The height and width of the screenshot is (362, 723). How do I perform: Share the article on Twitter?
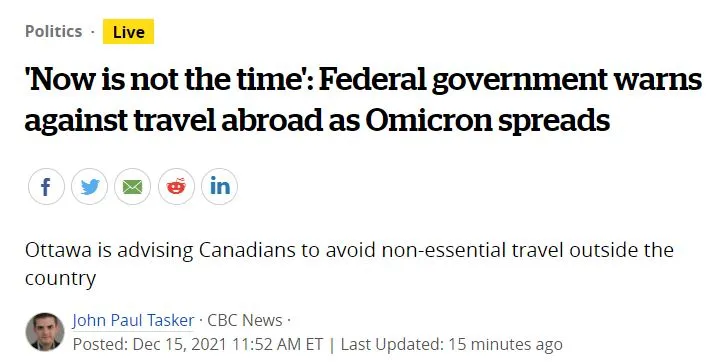pos(89,186)
